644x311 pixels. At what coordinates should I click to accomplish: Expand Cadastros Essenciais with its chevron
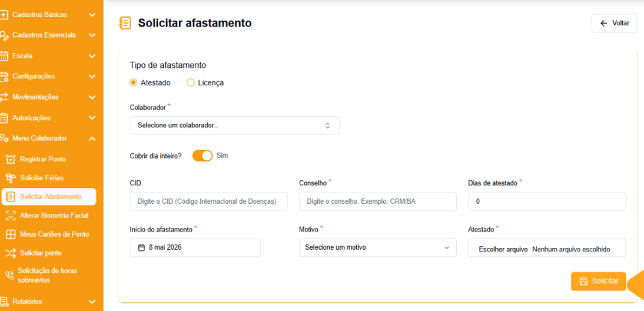tap(92, 35)
